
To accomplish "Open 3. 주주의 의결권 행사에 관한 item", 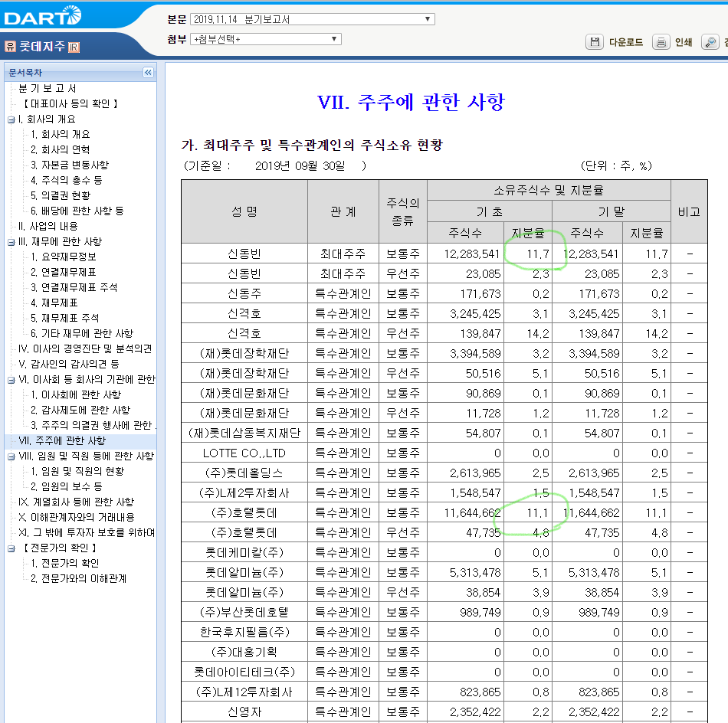I will (93, 425).
